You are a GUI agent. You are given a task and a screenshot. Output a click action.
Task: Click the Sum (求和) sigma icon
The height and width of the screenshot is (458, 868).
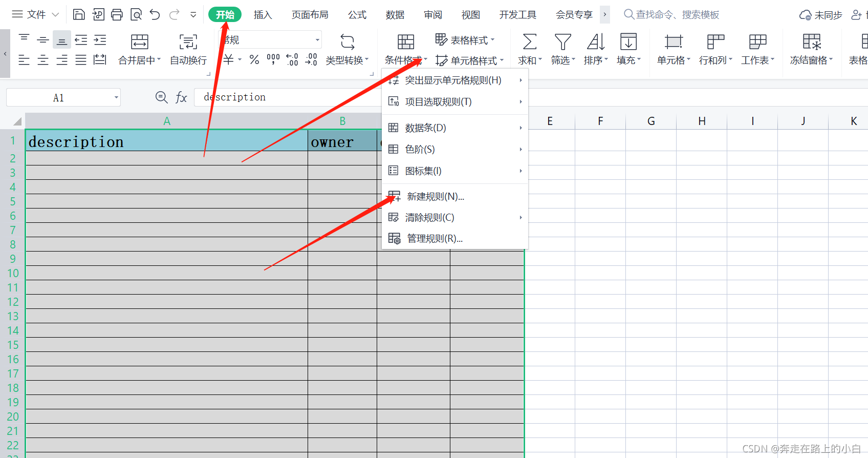530,41
